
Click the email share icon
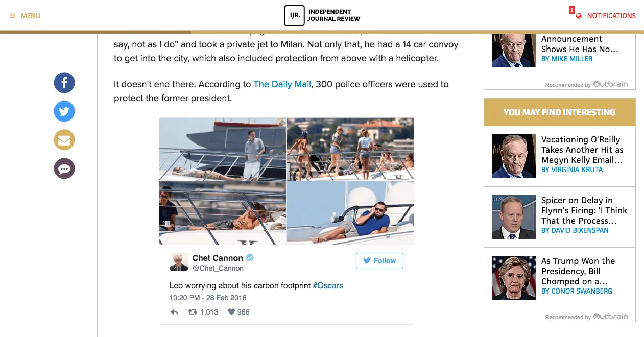pyautogui.click(x=64, y=140)
